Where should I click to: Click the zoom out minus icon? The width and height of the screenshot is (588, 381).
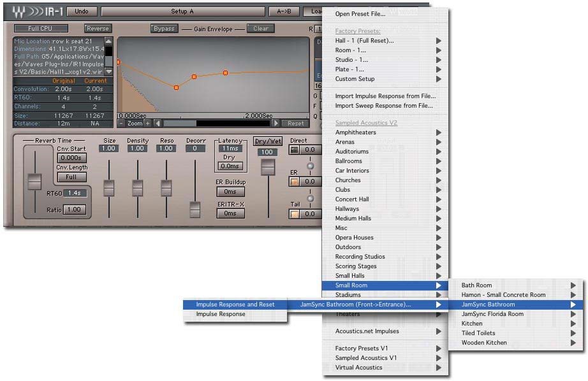121,124
